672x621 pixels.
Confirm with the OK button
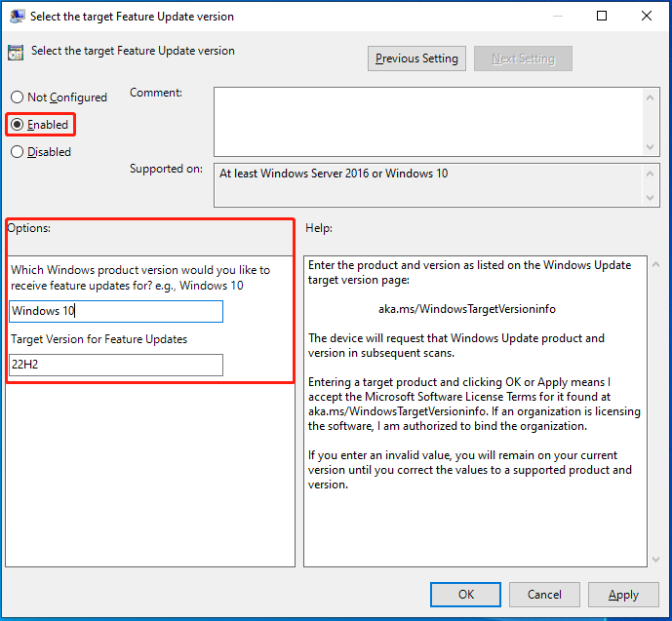tap(465, 595)
